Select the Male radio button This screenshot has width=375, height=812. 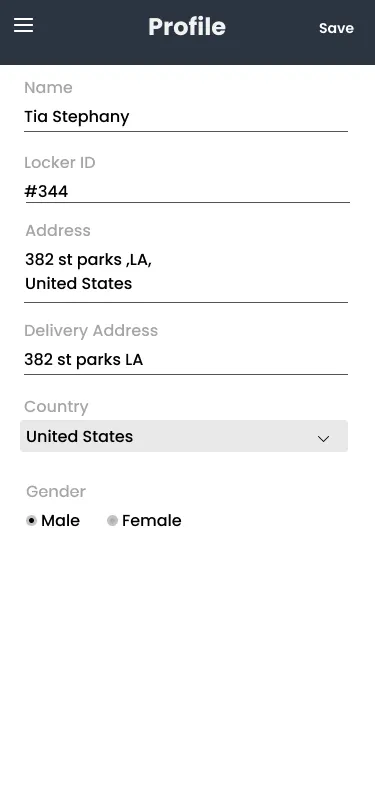tap(32, 520)
